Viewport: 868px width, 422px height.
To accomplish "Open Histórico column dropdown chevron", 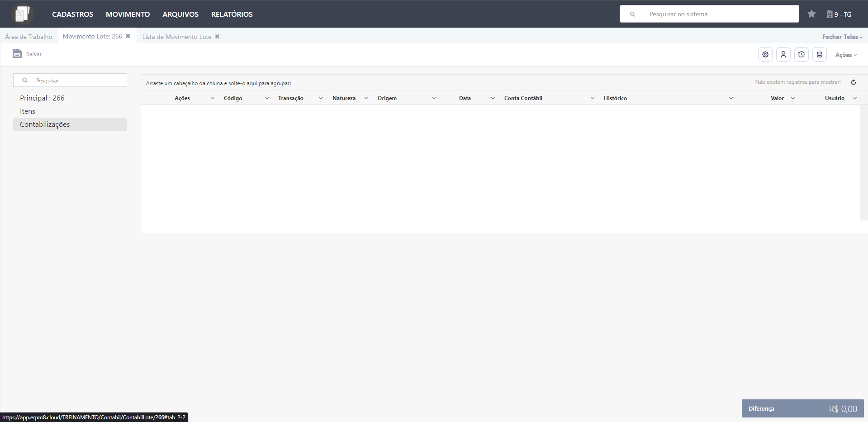I will click(x=731, y=98).
